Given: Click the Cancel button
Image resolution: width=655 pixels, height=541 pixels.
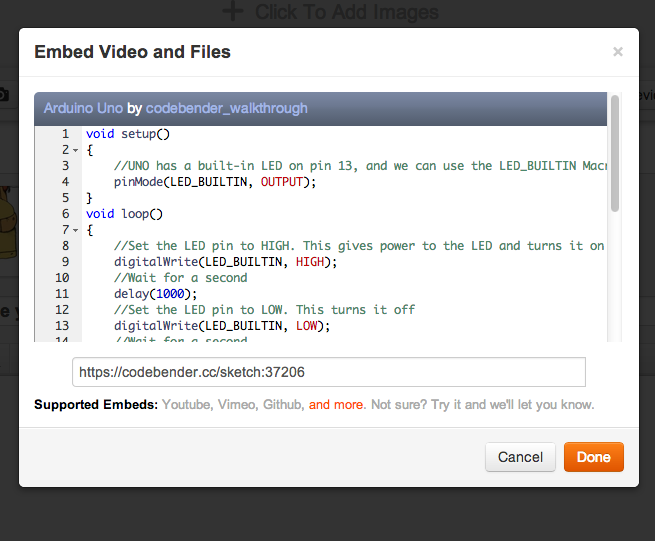Looking at the screenshot, I should pos(520,457).
